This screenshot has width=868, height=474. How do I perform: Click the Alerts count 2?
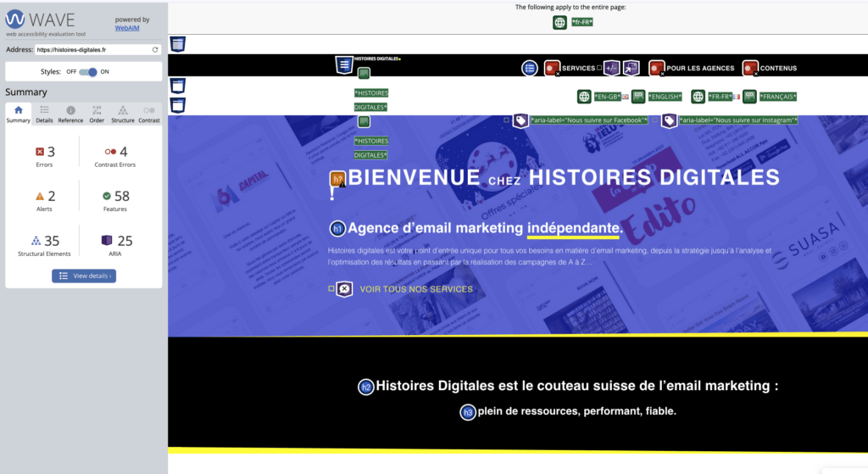[x=52, y=196]
